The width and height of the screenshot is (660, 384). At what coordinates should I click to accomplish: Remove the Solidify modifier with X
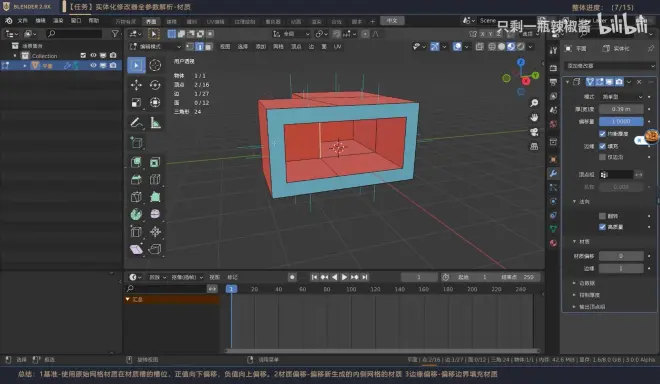coord(639,82)
